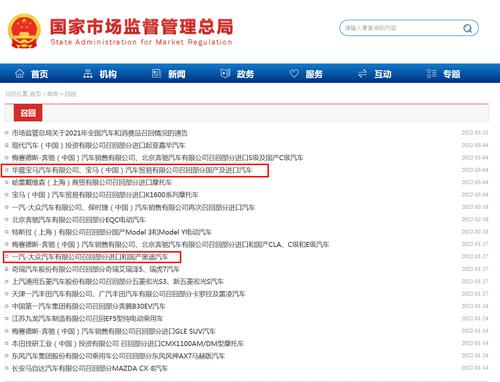Open 梅赛德斯-奔驰 进口GLE SUV recall notice
The width and height of the screenshot is (500, 382).
[x=114, y=331]
